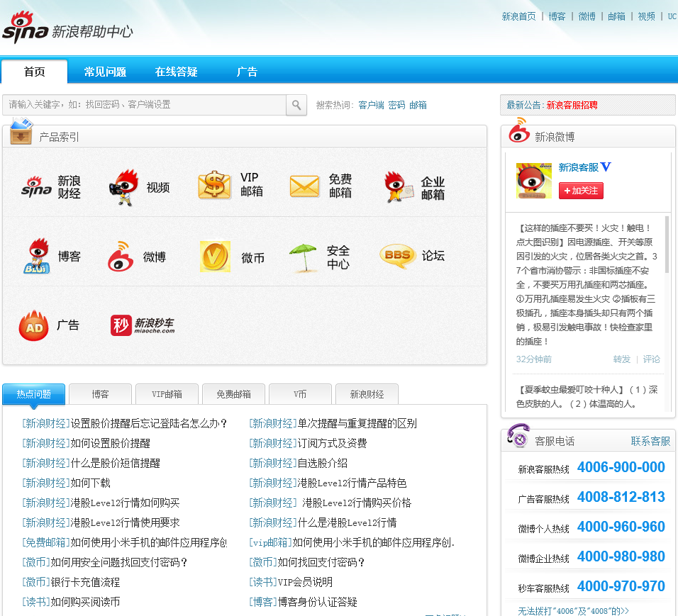Open the 新浪财经 product icon

(x=36, y=186)
